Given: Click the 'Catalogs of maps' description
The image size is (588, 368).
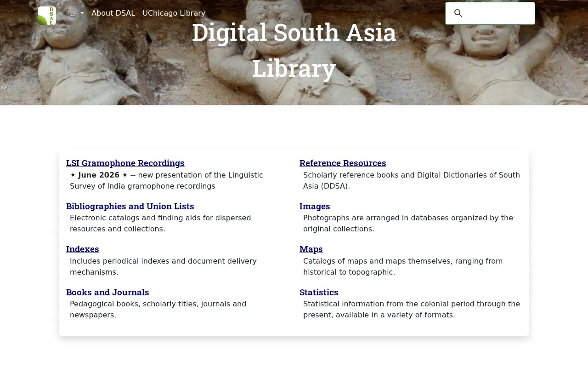Looking at the screenshot, I should (403, 267).
